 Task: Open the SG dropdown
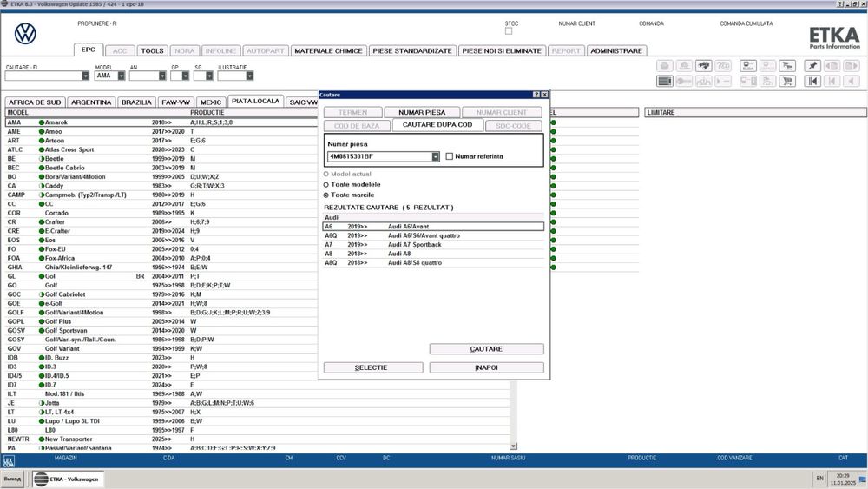click(x=209, y=76)
